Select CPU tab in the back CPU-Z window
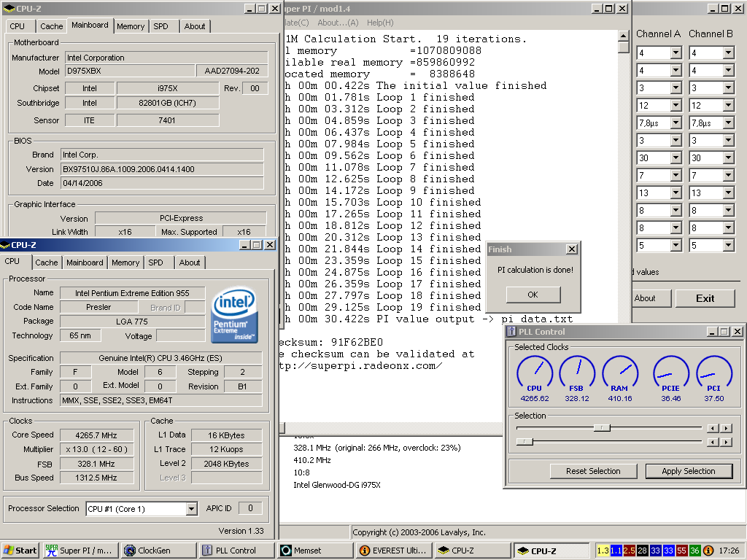Screen dimensions: 747x560 click(x=18, y=26)
